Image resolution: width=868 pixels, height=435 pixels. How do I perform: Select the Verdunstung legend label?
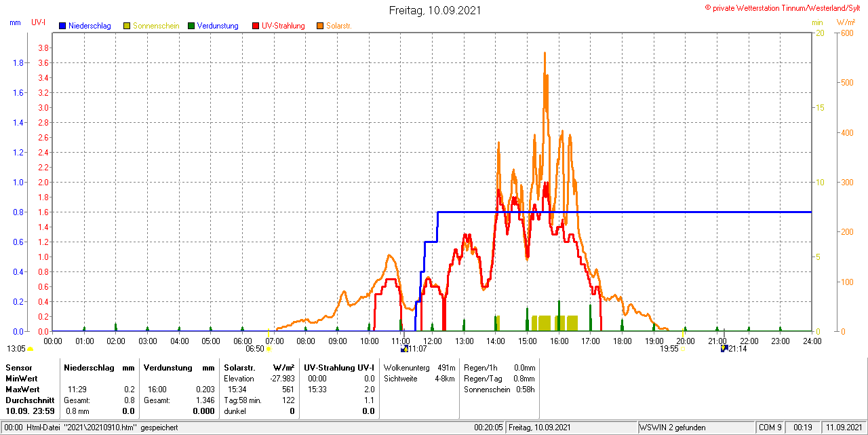[218, 26]
